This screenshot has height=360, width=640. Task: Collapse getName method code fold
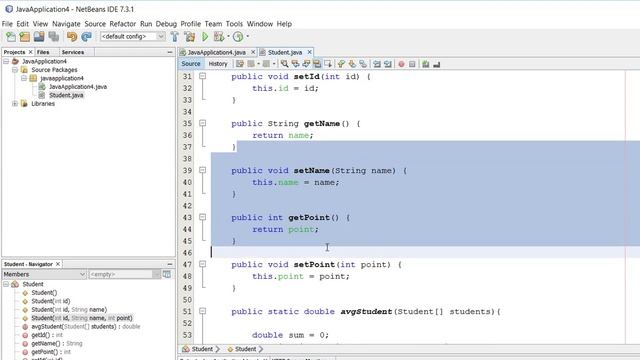tap(202, 123)
